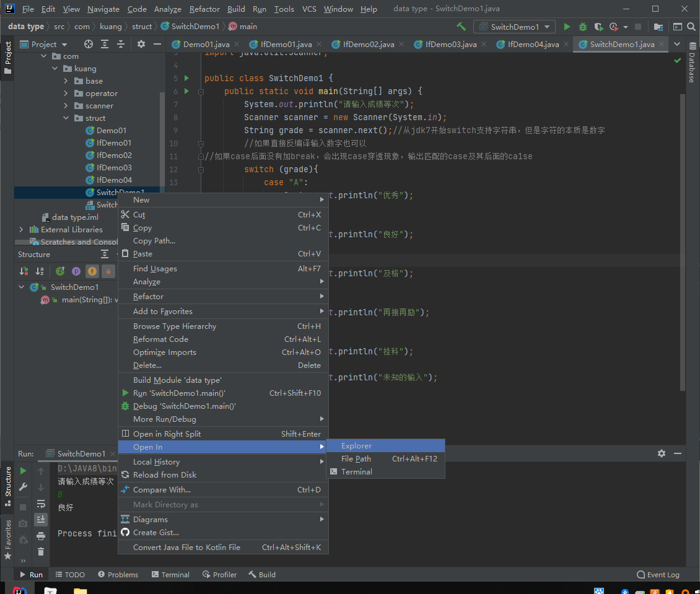
Task: Run SwitchDemo1 with the green toolbar play button
Action: coord(567,27)
